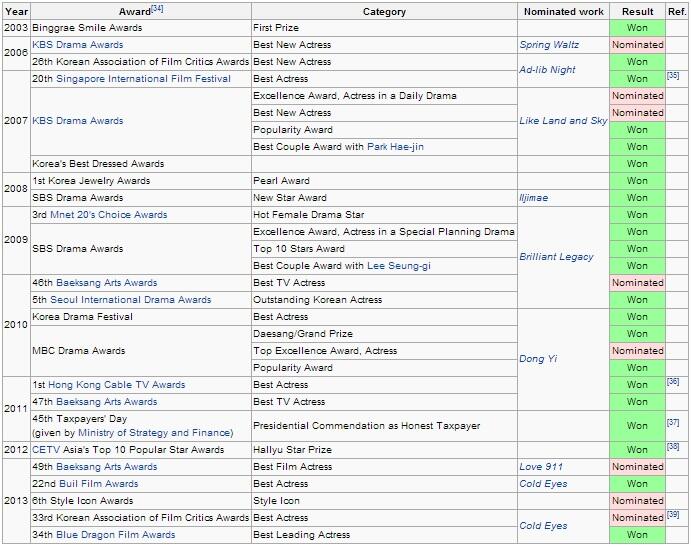Select the 2013 year cell
Viewport: 691px width, 547px height.
pos(16,501)
